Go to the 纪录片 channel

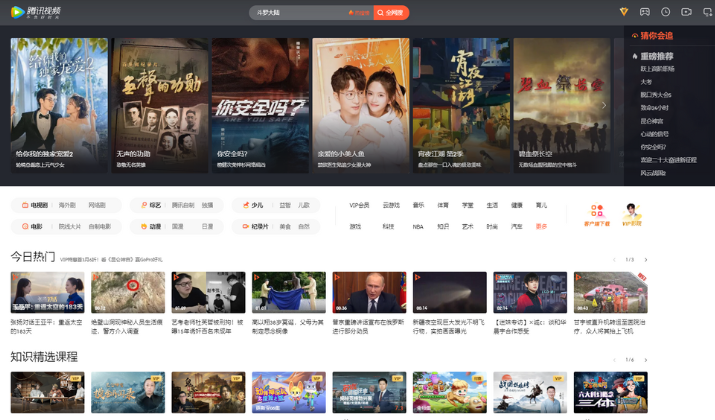click(255, 227)
